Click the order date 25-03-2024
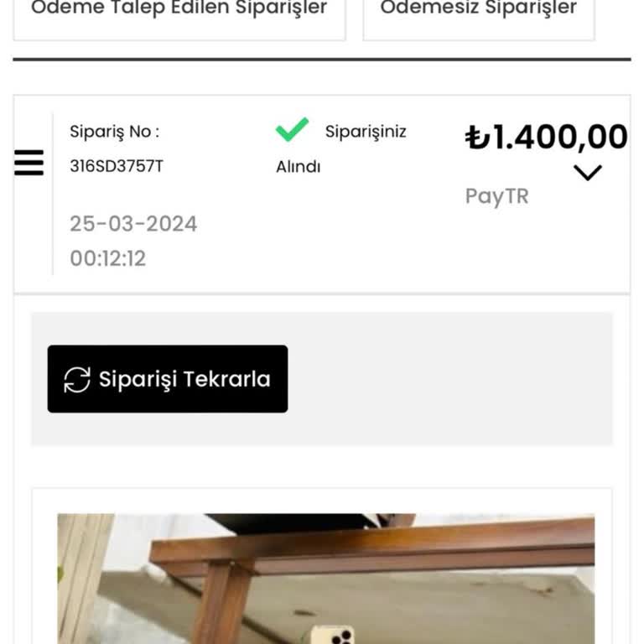This screenshot has height=644, width=644. click(133, 224)
